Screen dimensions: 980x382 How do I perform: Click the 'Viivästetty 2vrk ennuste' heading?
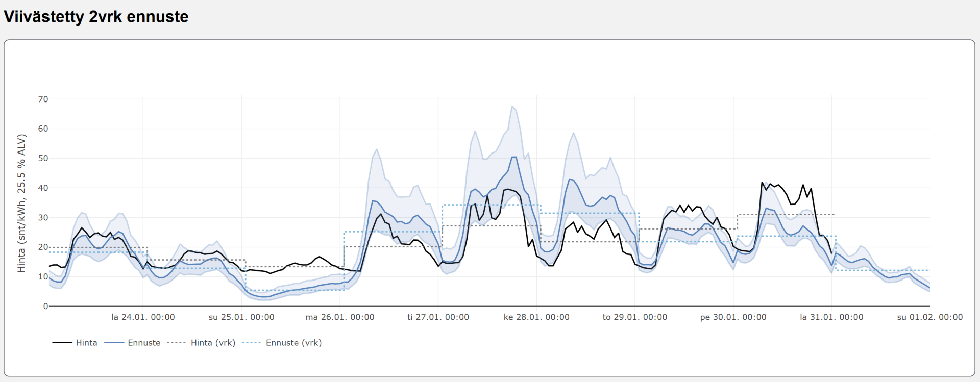96,17
